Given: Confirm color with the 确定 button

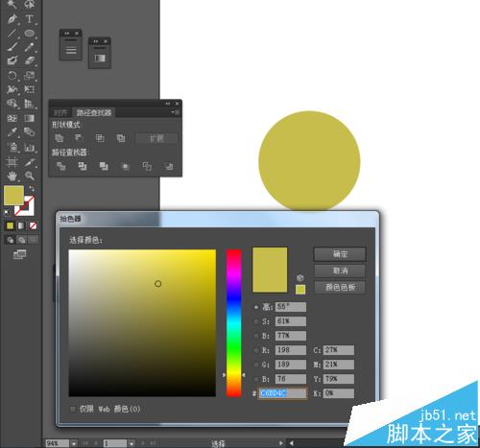Looking at the screenshot, I should point(340,254).
